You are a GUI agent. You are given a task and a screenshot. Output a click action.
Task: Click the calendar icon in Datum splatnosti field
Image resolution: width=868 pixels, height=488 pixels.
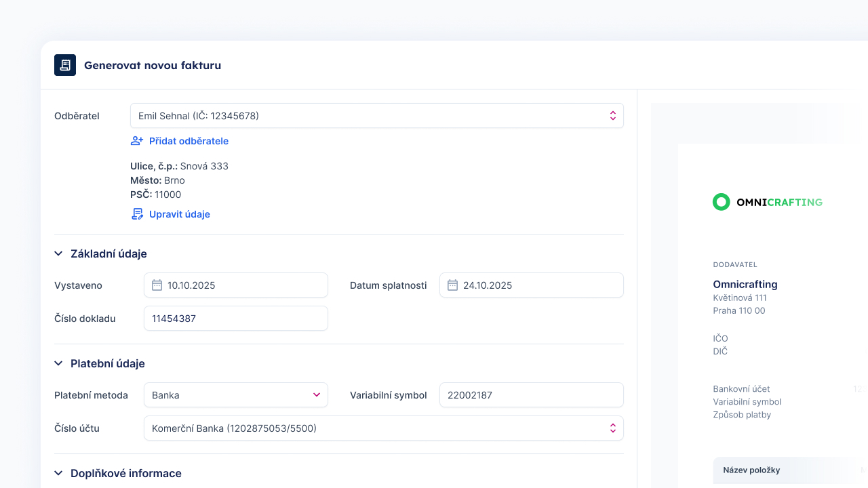[452, 285]
